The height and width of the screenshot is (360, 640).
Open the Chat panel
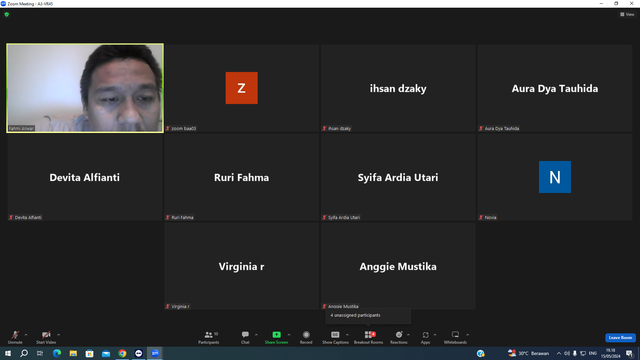click(x=245, y=337)
